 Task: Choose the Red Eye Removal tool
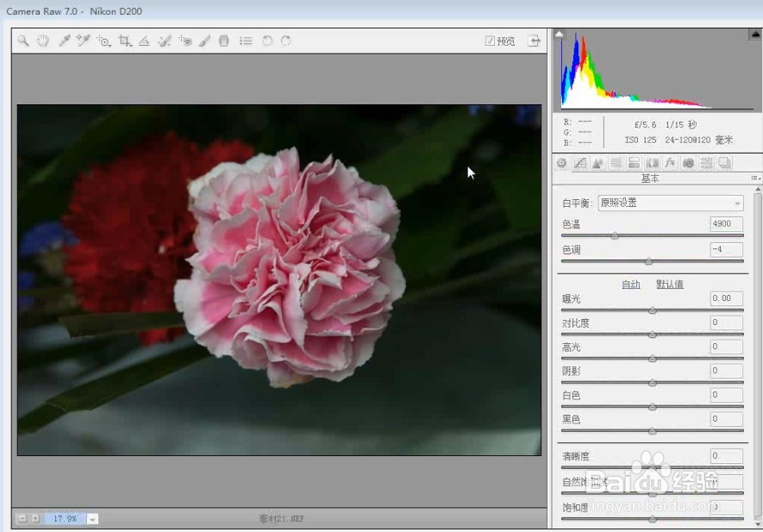[184, 41]
